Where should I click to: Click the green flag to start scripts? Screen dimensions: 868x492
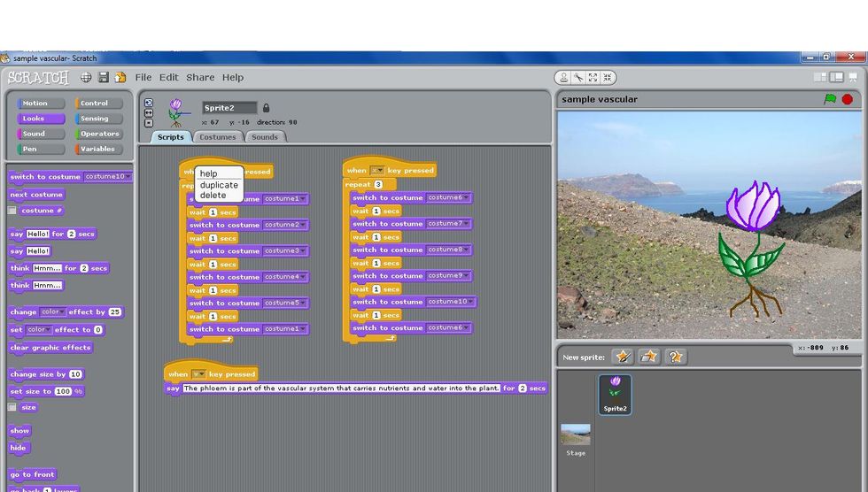pos(830,99)
